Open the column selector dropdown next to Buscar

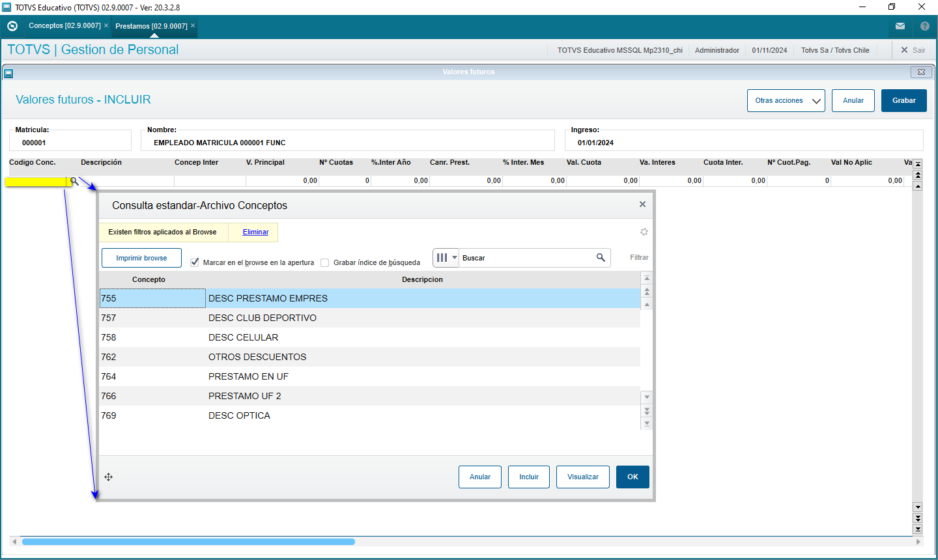click(446, 258)
